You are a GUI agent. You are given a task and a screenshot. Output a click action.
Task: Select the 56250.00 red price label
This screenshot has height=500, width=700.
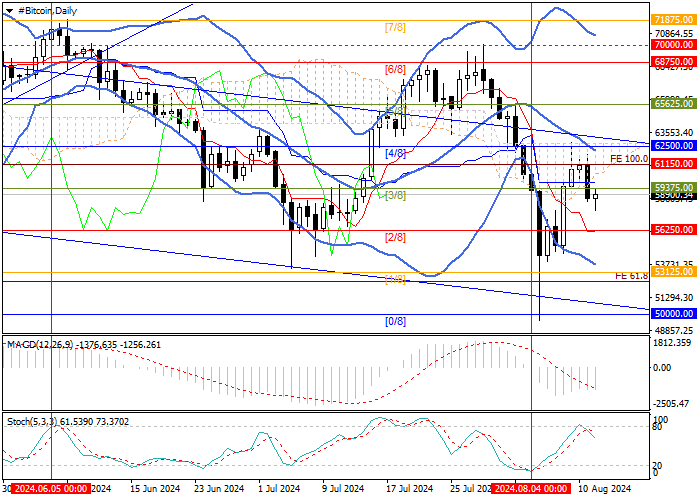coord(674,230)
